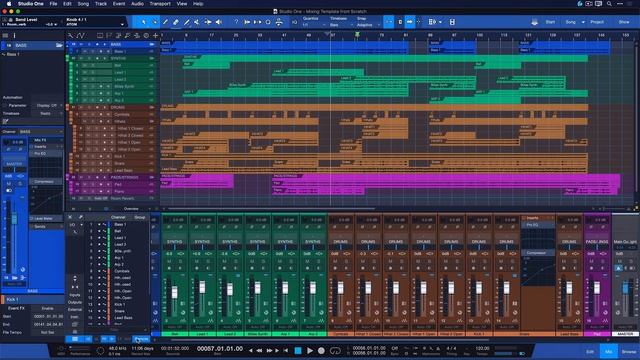Viewport: 640px width, 360px height.
Task: Adjust the Pad channel fader in mixer
Action: tap(597, 288)
